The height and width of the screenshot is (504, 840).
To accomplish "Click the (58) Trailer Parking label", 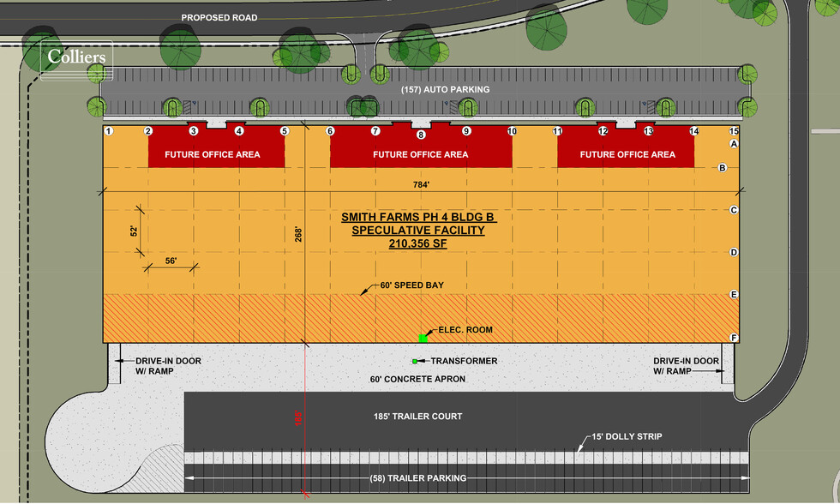I will pos(418,477).
